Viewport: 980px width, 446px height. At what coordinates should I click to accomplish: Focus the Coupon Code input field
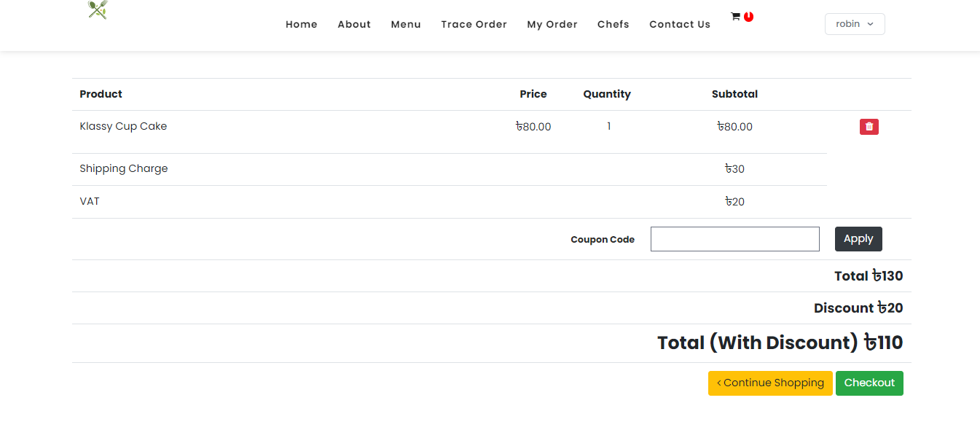[x=734, y=239]
